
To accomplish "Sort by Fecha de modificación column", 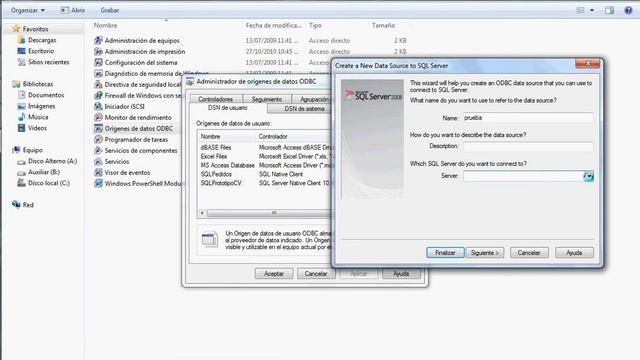I will 273,25.
